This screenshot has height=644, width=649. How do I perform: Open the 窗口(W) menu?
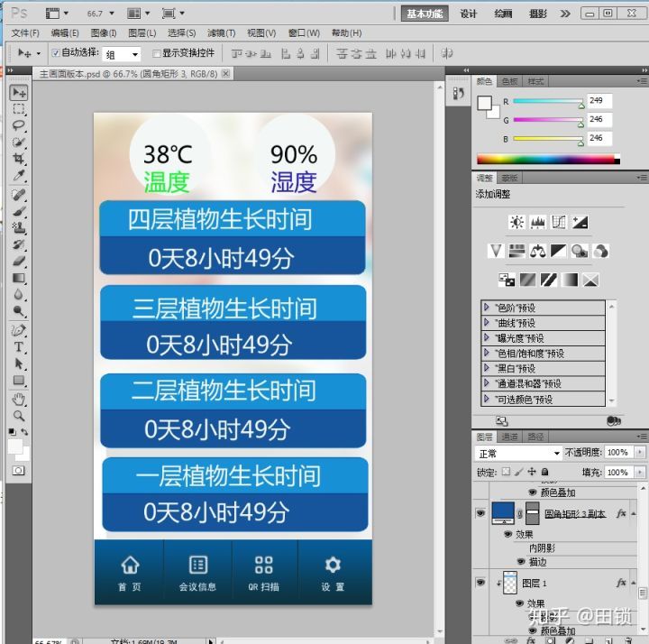tap(304, 33)
